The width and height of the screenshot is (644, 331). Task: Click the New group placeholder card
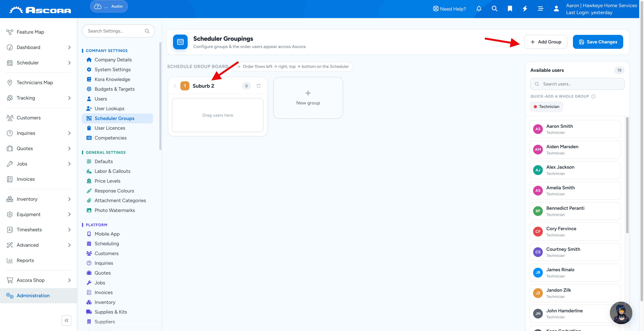pos(308,98)
